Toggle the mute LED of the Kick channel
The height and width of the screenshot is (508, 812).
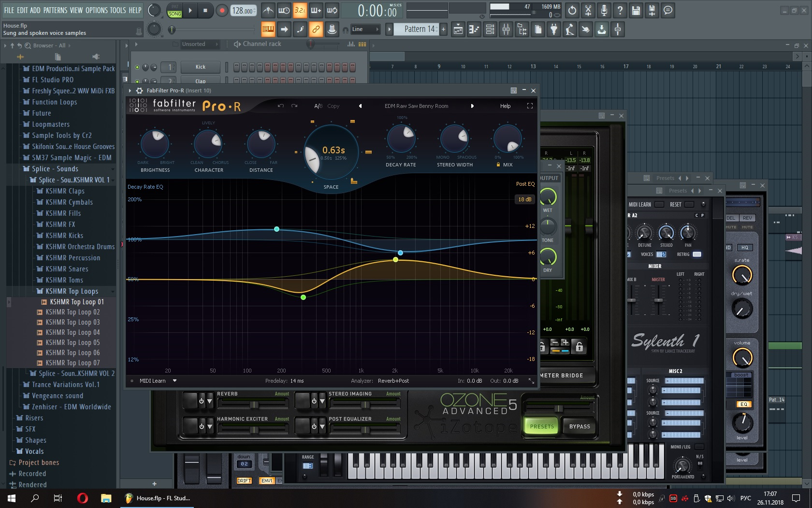137,67
